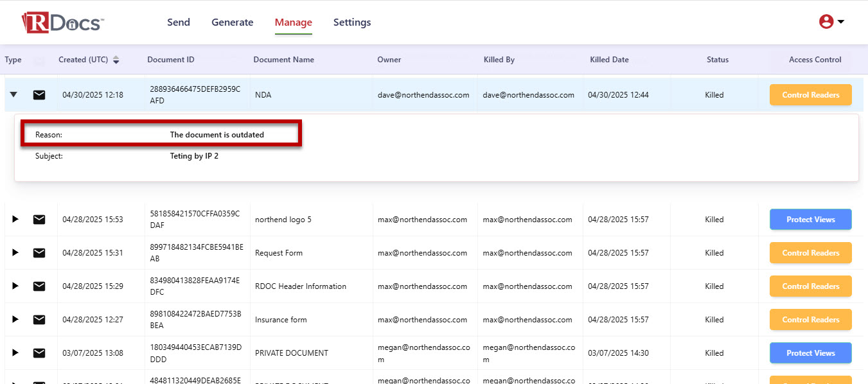Expand the Insurance form row
Screen dimensions: 868x384
(15, 320)
